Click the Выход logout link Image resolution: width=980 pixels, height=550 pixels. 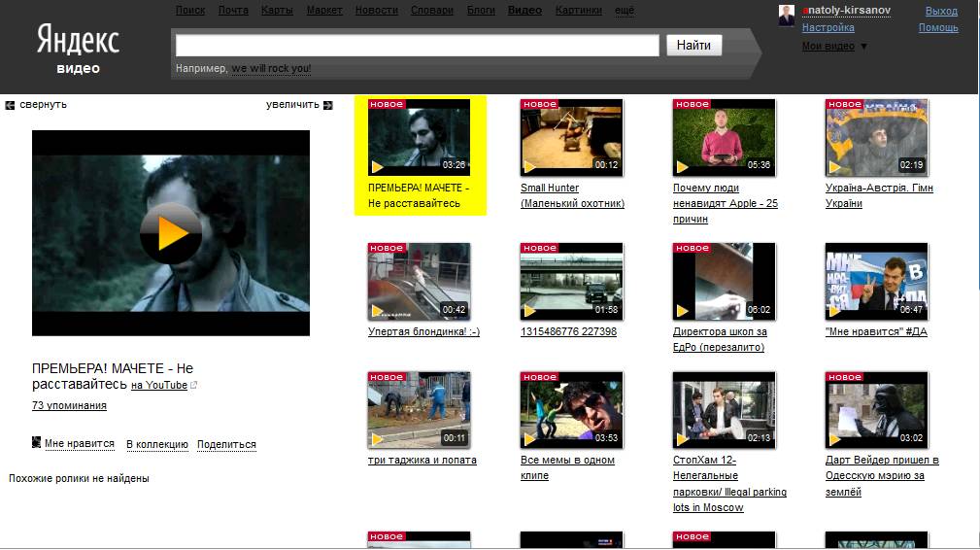pyautogui.click(x=941, y=11)
